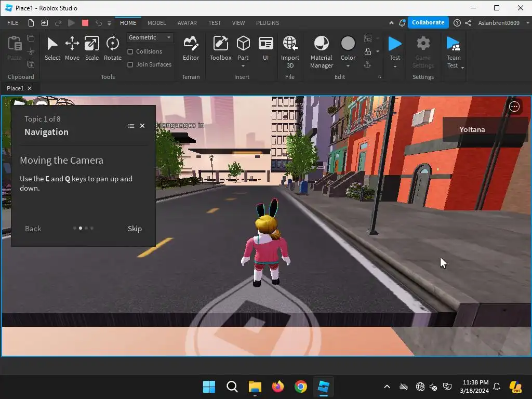Click the share icon next to the username
532x399 pixels.
468,23
